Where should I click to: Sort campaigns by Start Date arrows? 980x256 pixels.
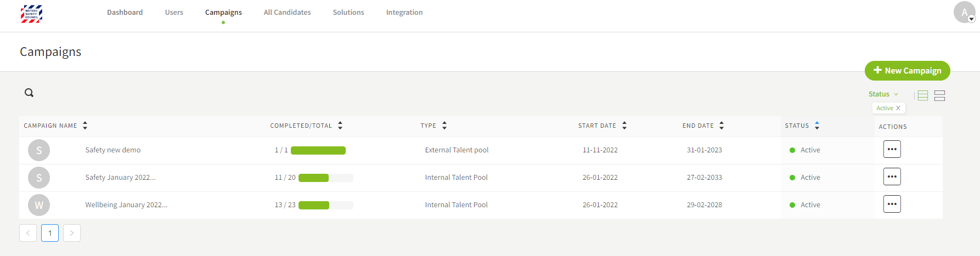pyautogui.click(x=624, y=126)
